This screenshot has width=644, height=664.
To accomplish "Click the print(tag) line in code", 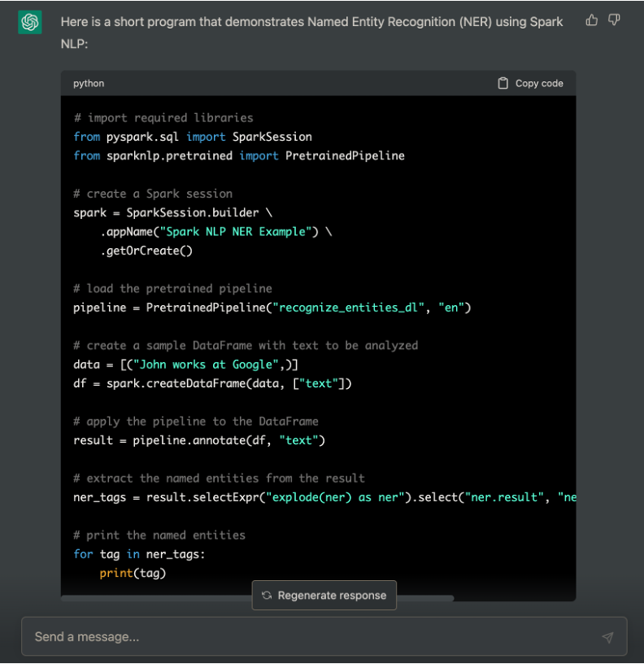I will pos(133,574).
